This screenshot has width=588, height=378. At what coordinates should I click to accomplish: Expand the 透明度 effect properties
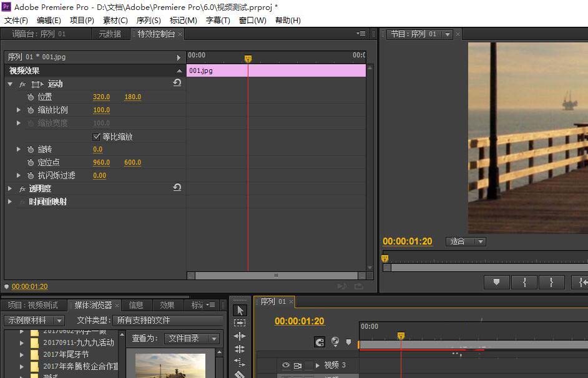(x=9, y=188)
